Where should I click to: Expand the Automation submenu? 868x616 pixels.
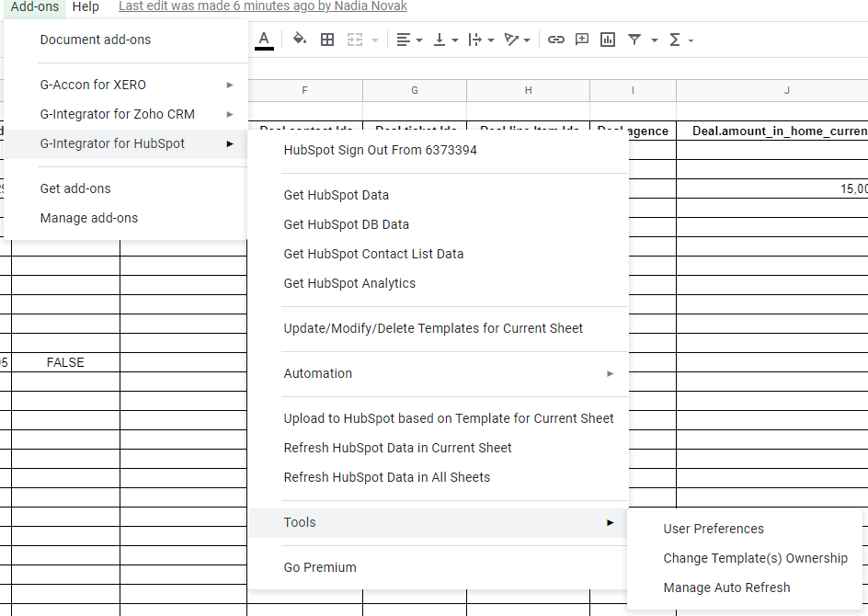tap(438, 373)
